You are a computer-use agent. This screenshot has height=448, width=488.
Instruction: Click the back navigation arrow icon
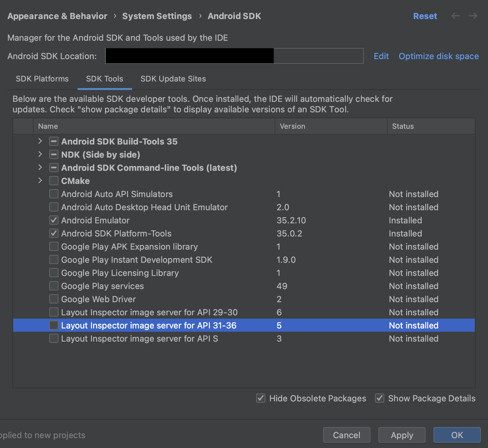coord(455,16)
